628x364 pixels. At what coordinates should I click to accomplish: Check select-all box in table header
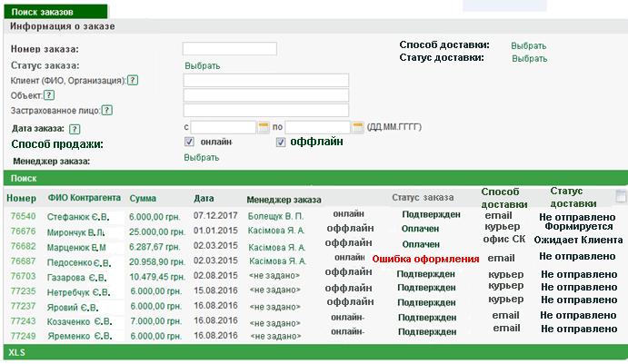[621, 196]
